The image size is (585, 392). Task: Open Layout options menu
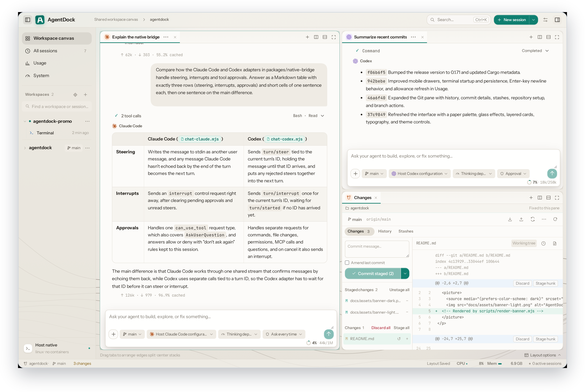click(x=543, y=355)
